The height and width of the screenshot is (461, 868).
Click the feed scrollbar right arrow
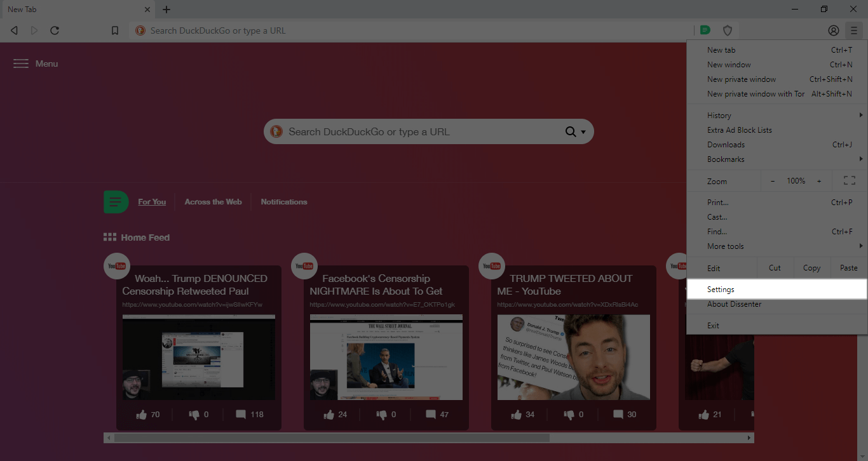point(750,438)
